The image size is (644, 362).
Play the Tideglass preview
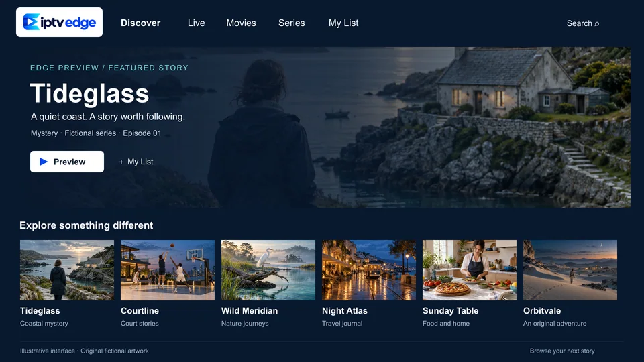[x=67, y=162]
